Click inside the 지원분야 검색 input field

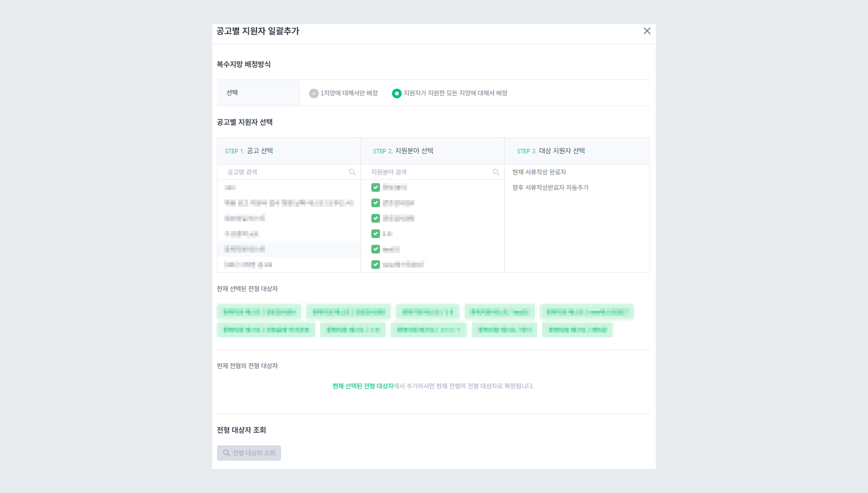click(424, 172)
